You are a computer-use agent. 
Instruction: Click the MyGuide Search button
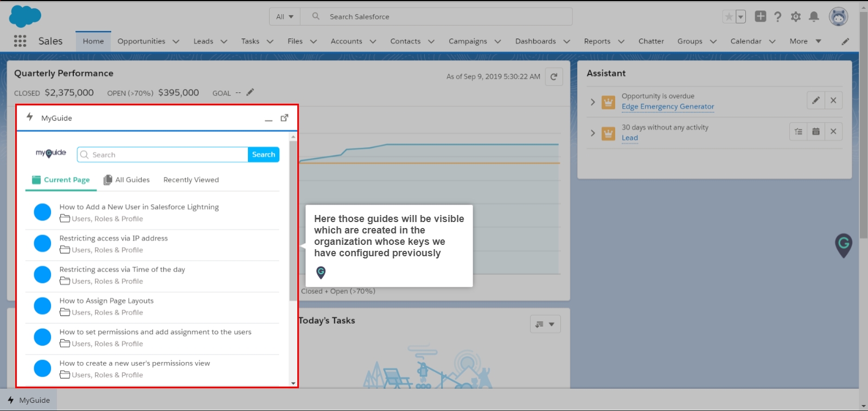pyautogui.click(x=264, y=155)
